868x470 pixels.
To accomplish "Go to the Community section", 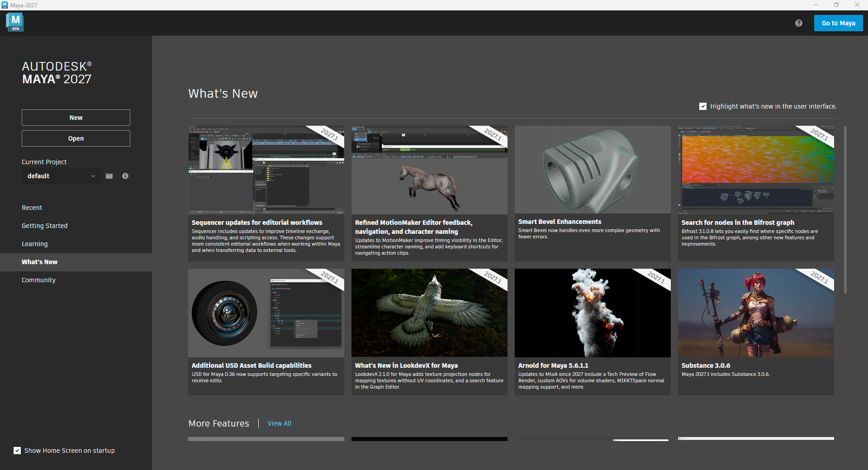I will pyautogui.click(x=38, y=280).
